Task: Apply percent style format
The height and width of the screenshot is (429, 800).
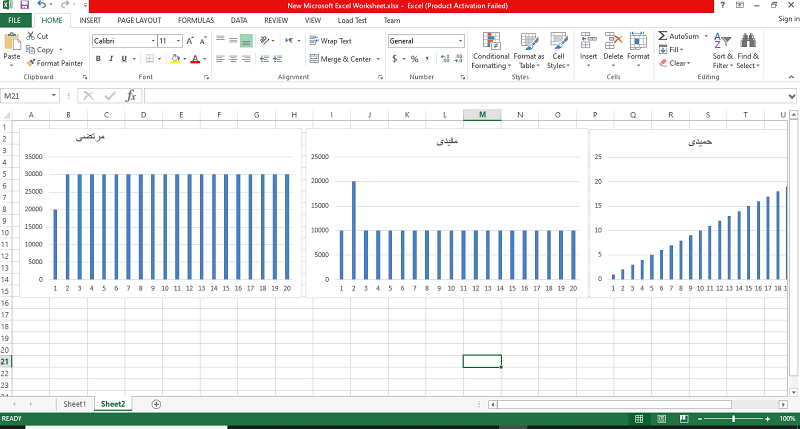Action: click(x=414, y=59)
